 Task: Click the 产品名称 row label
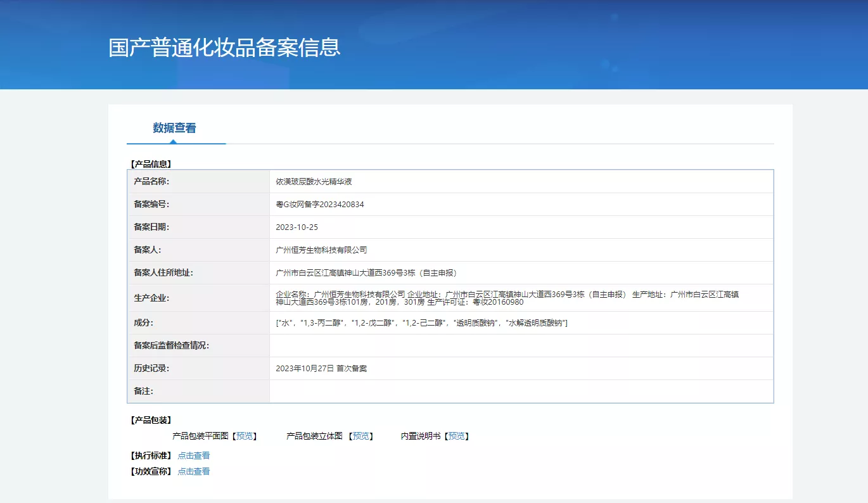click(152, 182)
